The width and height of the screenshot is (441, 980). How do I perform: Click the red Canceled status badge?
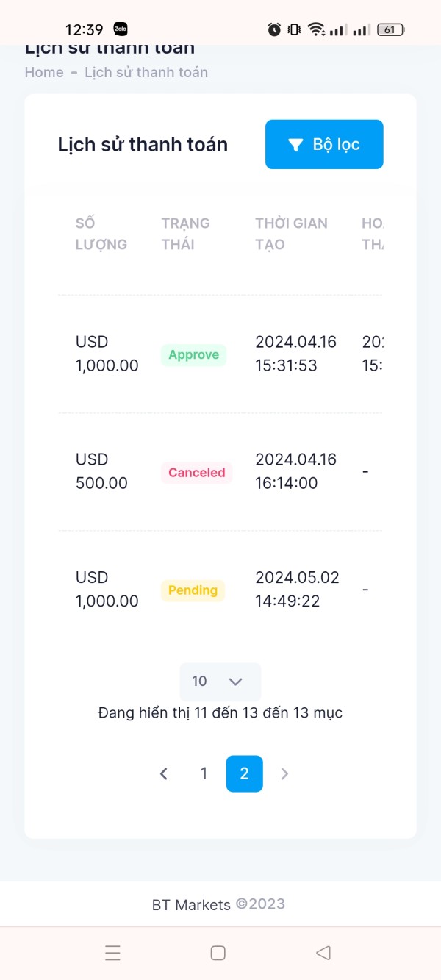coord(196,473)
